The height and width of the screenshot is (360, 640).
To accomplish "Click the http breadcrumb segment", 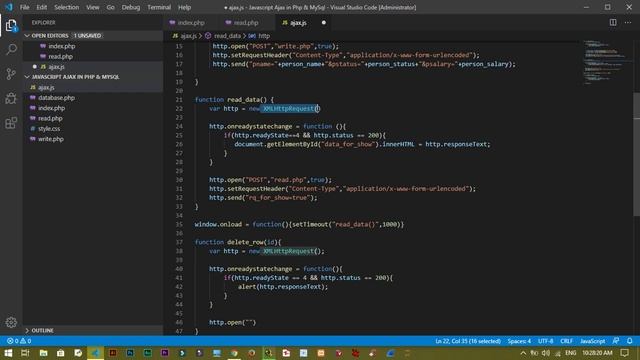I will coord(264,36).
